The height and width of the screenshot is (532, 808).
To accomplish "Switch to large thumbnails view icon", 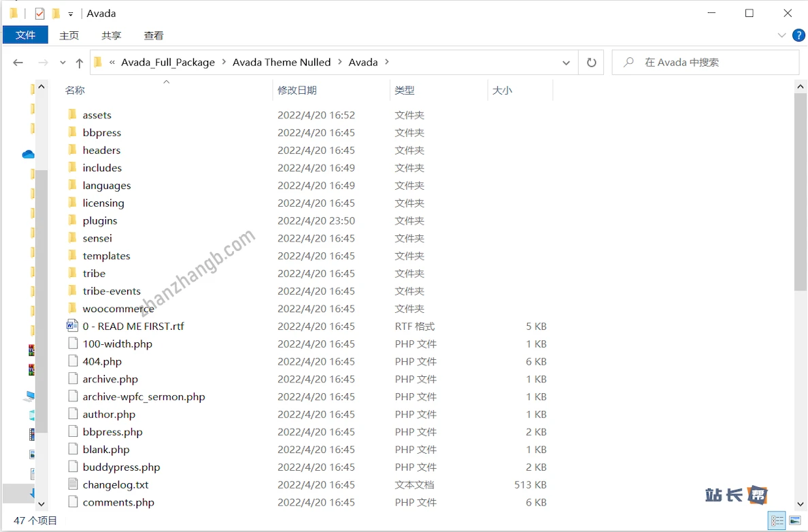I will (794, 521).
